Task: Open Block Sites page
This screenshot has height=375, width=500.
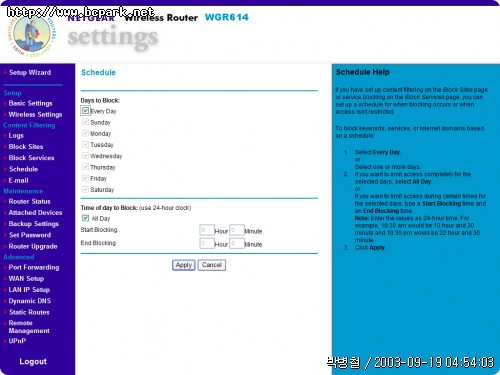Action: pos(26,147)
